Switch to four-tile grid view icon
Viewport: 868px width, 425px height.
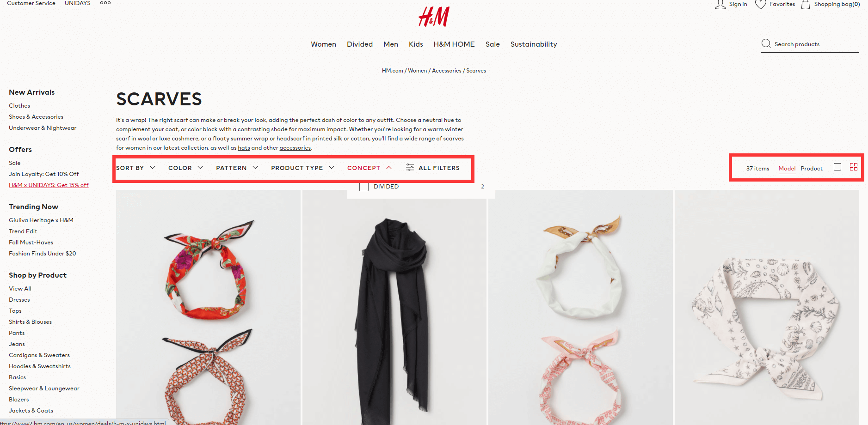tap(854, 167)
